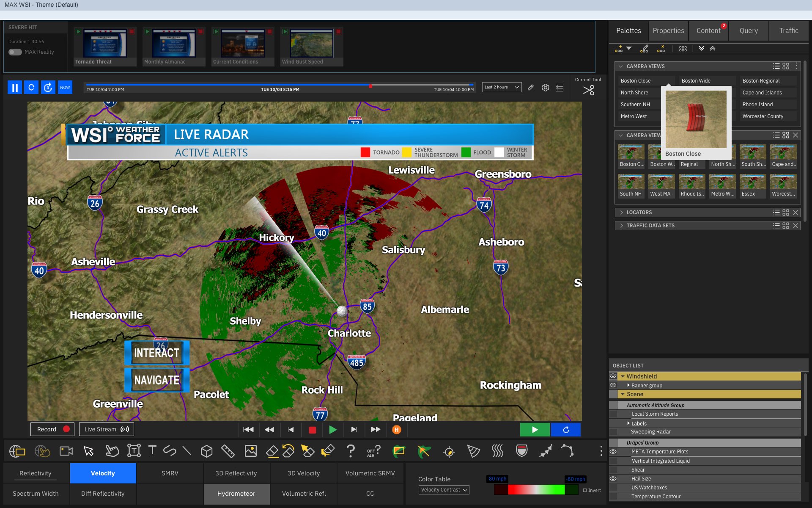Toggle visibility of Hail Size layer
Viewport: 812px width, 508px height.
(613, 479)
